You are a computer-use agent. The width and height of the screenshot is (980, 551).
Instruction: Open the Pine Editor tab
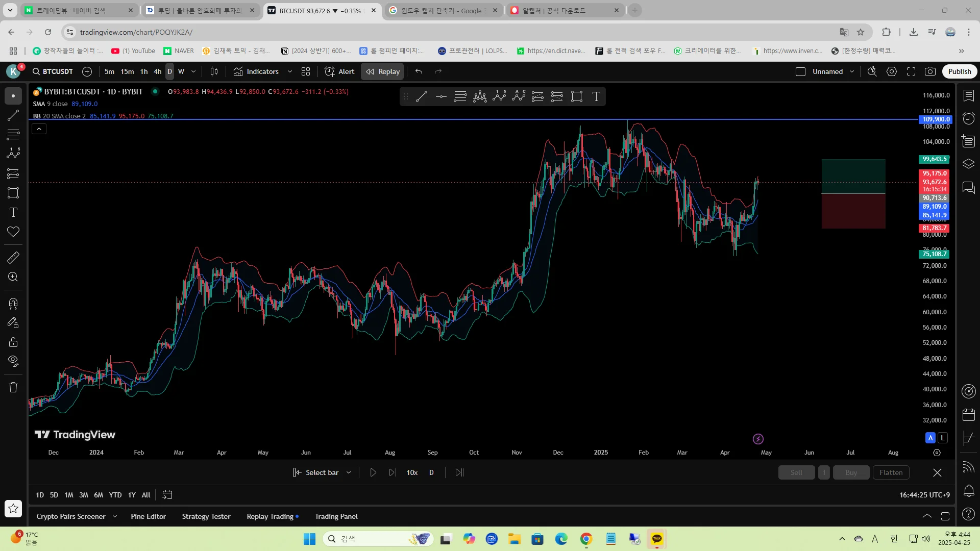click(x=148, y=516)
